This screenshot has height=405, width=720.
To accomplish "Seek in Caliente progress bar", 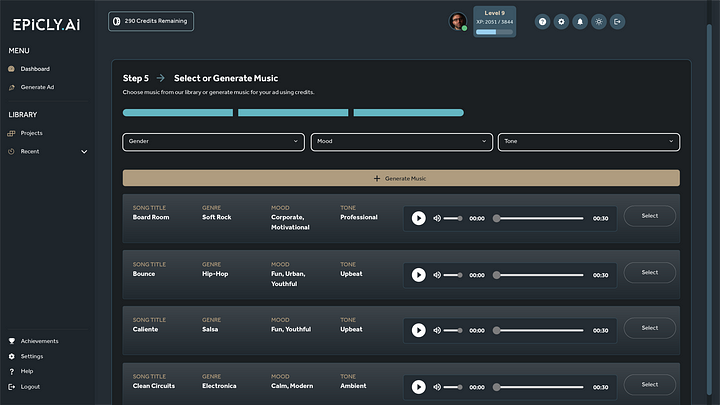I will coord(538,330).
